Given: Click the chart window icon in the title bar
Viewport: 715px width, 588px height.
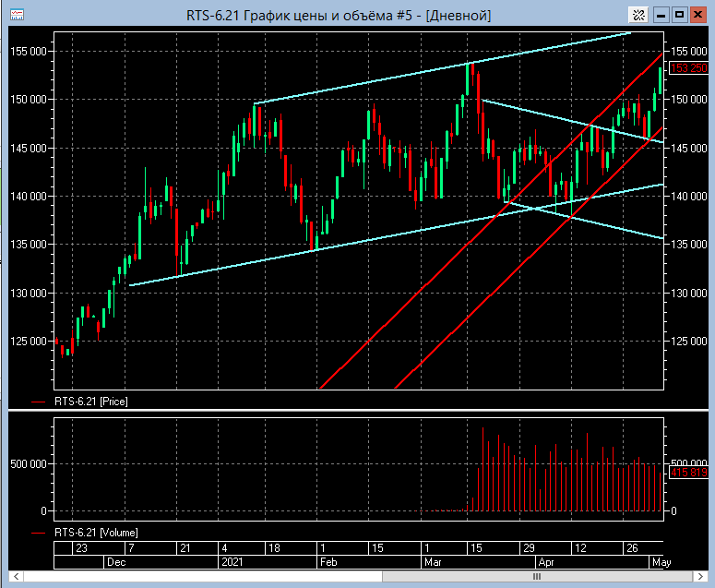Looking at the screenshot, I should click(17, 15).
